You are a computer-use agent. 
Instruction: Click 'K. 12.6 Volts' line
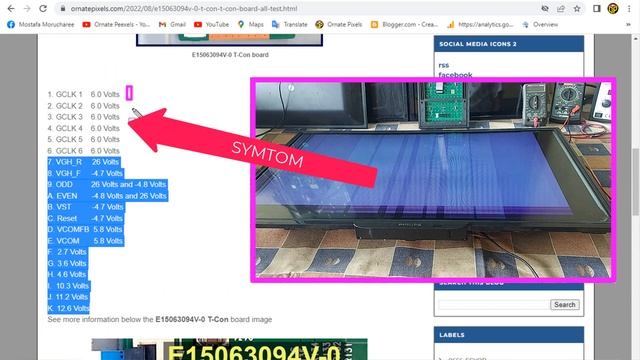click(x=69, y=308)
